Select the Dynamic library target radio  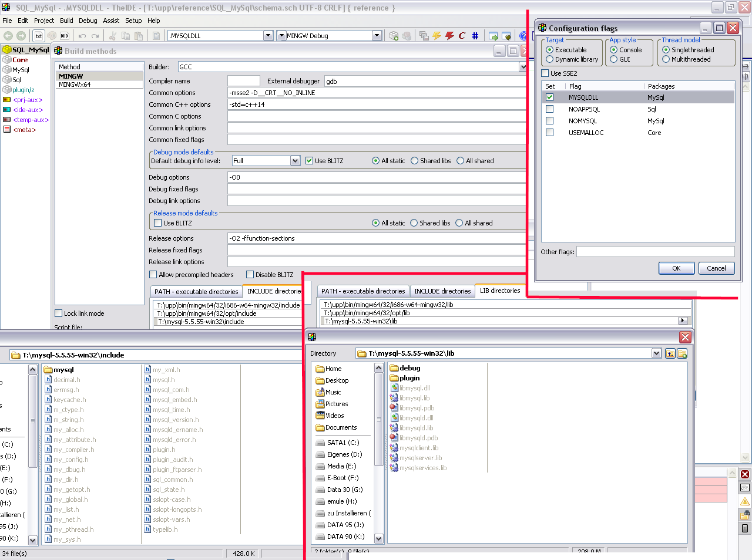click(x=549, y=59)
